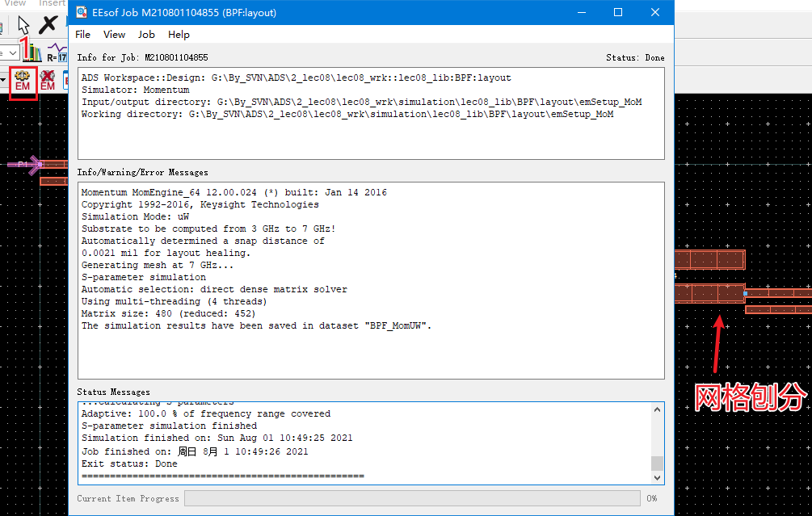Viewport: 812px width, 516px height.
Task: Click the Status Messages scrollbar up arrow
Action: 657,409
